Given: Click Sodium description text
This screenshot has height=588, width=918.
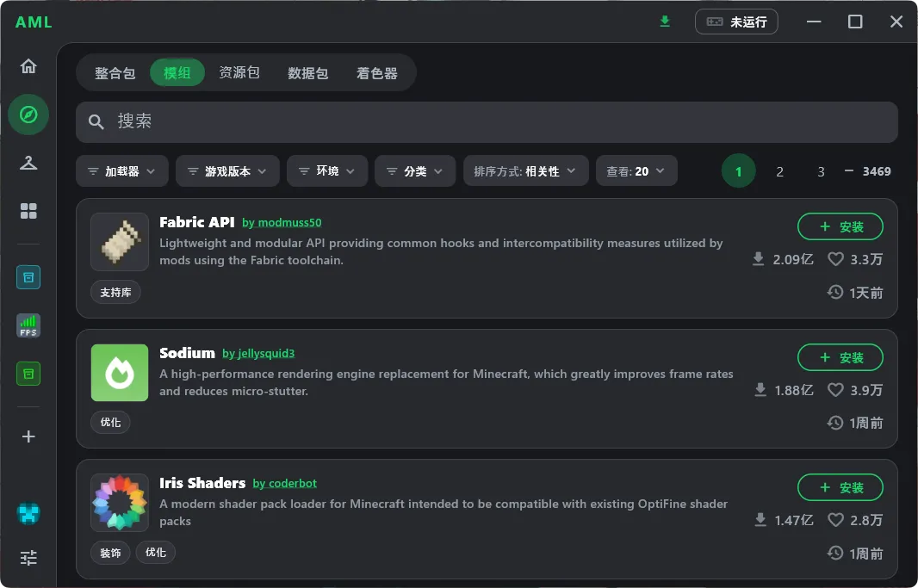Looking at the screenshot, I should click(446, 382).
